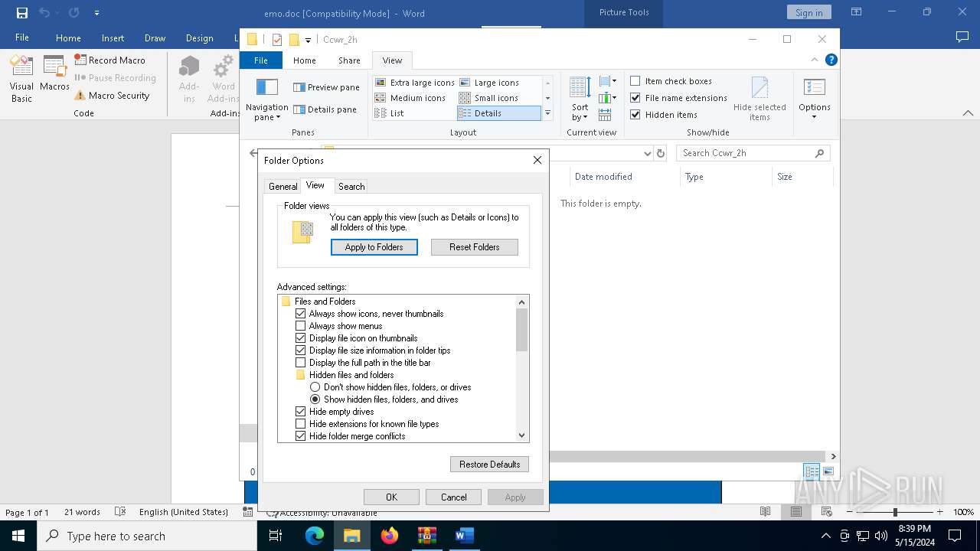Click Restore Defaults button
The width and height of the screenshot is (980, 551).
490,465
